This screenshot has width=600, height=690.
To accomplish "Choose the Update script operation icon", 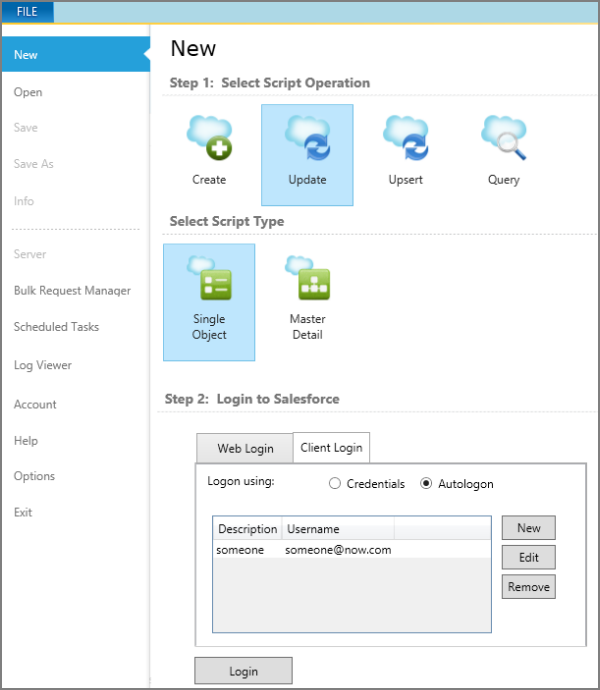I will [307, 138].
